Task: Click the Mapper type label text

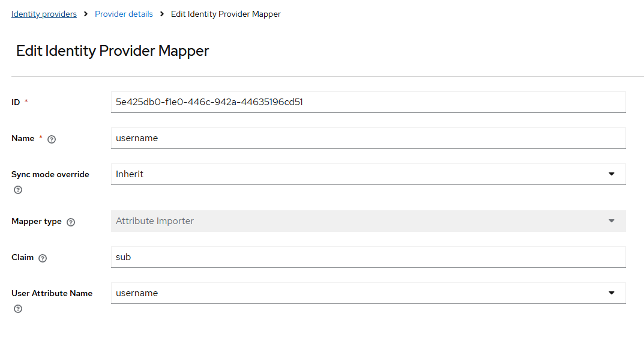Action: click(36, 221)
